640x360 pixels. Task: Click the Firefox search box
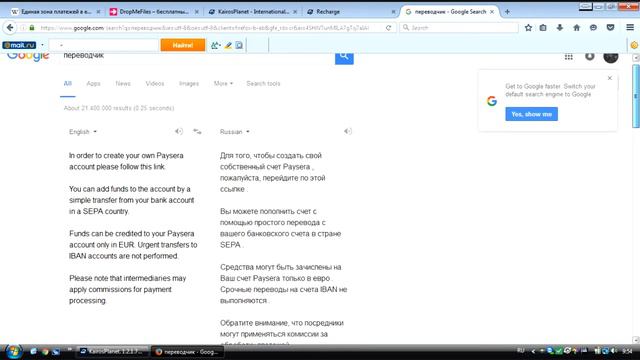pos(459,28)
